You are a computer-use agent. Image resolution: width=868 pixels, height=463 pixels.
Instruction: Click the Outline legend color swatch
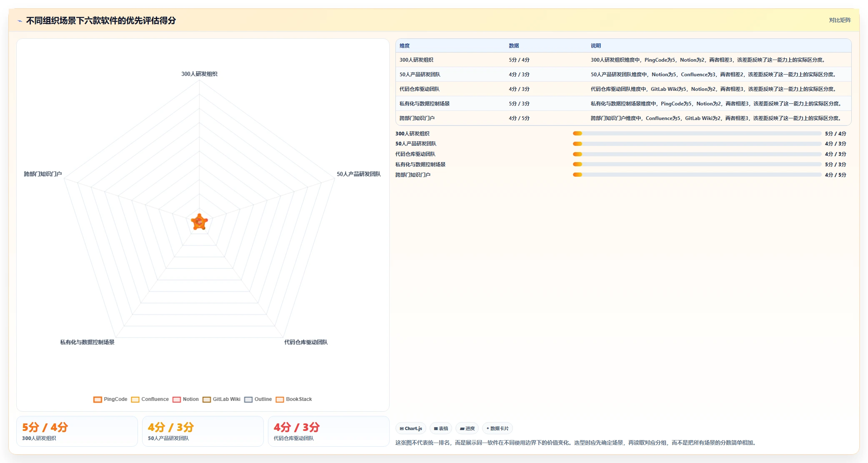click(x=248, y=400)
